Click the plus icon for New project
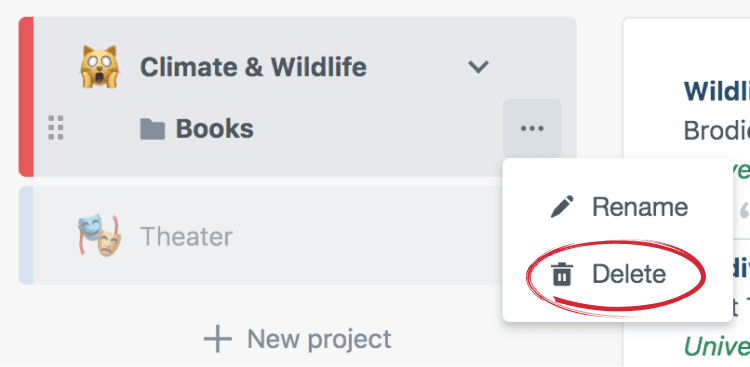 [x=218, y=339]
